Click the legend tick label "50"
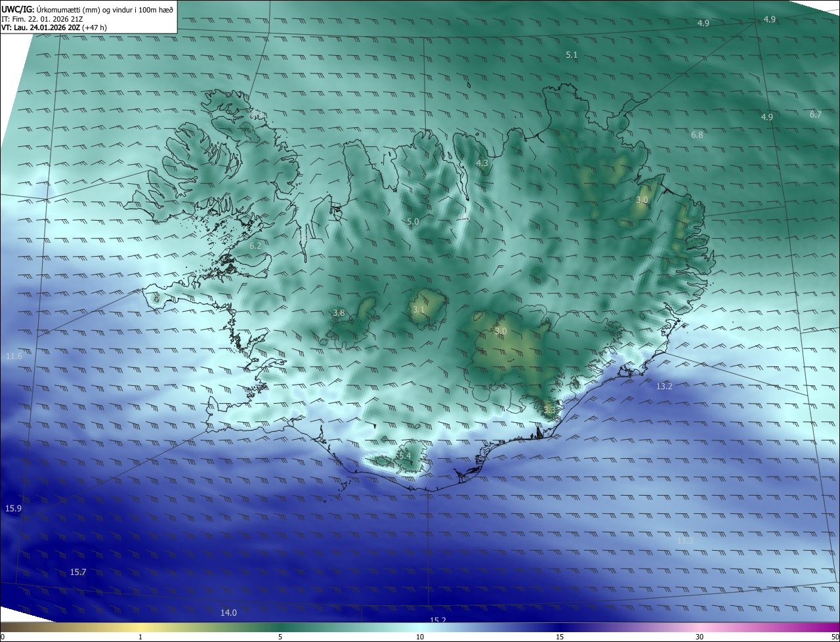The height and width of the screenshot is (642, 840). (835, 637)
